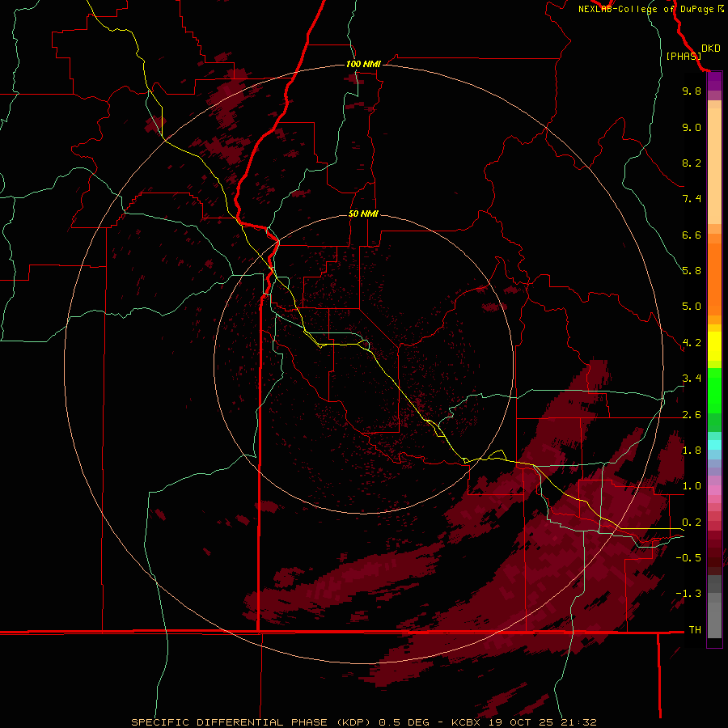Select the 1.0 legend value
The image size is (728, 728).
tap(692, 486)
